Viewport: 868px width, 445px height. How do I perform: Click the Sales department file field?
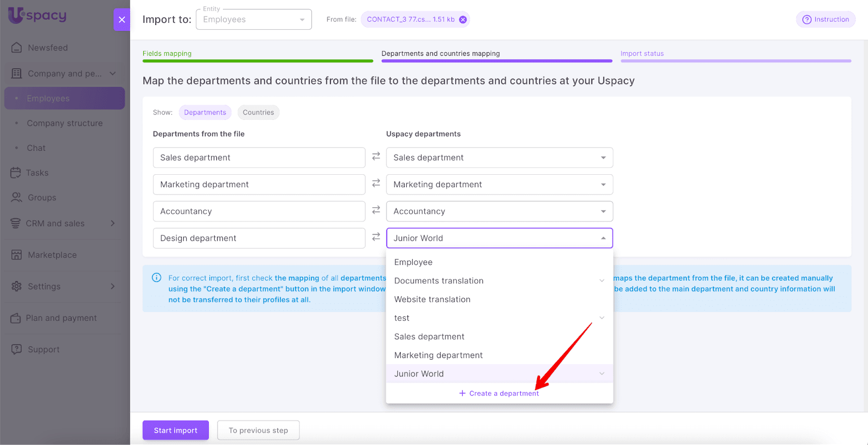(259, 157)
